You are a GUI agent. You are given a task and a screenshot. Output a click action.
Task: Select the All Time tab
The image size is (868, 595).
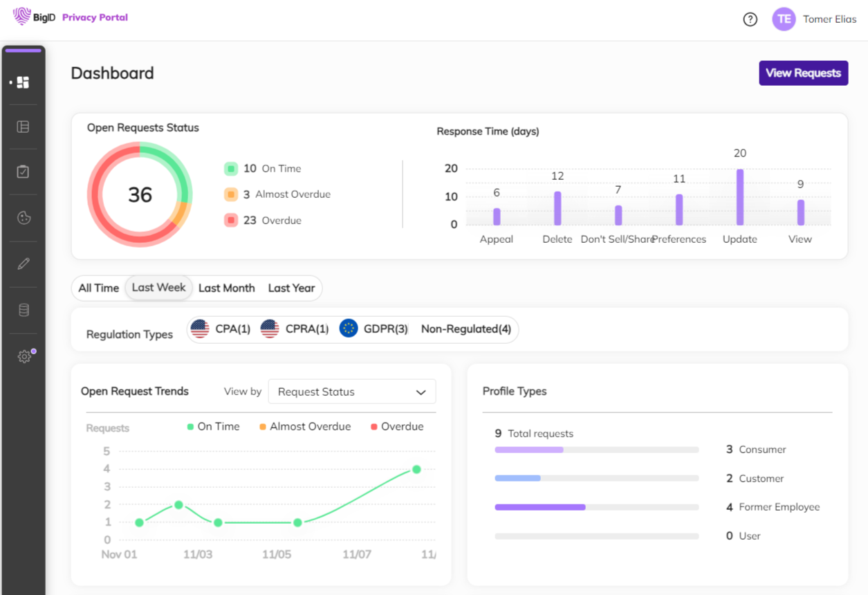tap(98, 287)
